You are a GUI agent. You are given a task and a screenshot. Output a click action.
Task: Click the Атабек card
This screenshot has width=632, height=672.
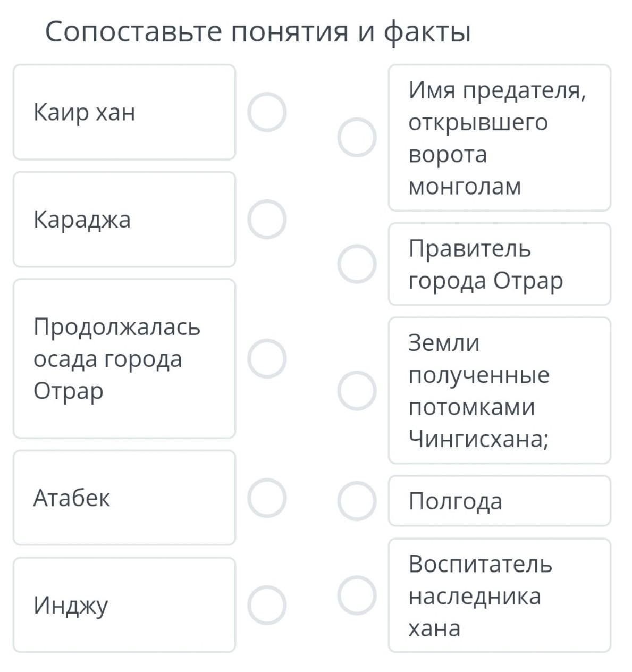coord(124,498)
